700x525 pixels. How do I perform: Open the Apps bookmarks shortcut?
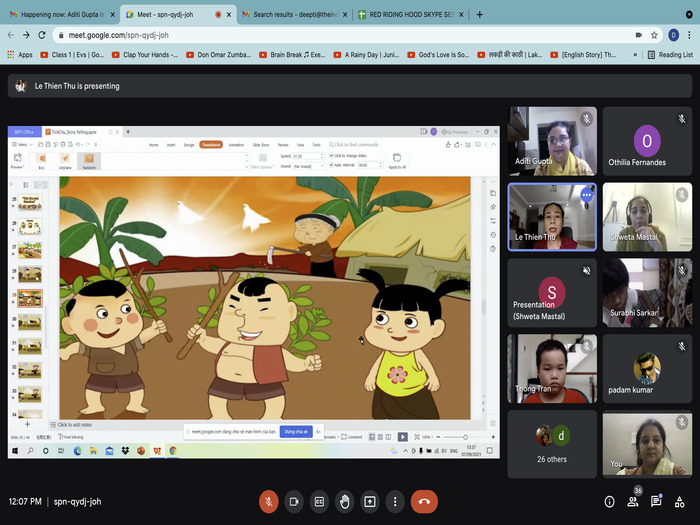[20, 54]
